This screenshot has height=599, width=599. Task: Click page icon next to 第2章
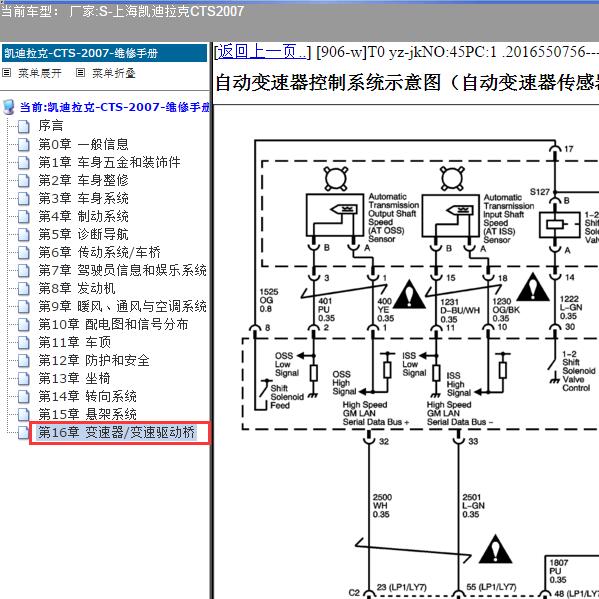24,180
